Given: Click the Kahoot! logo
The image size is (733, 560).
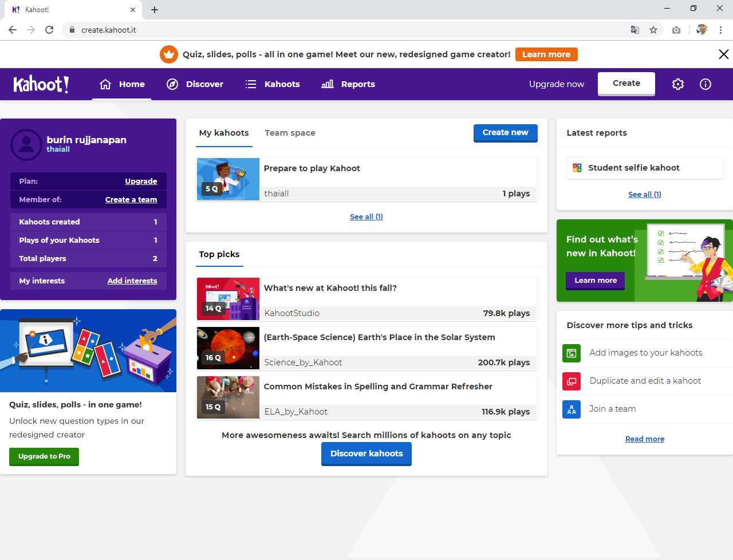Looking at the screenshot, I should click(x=41, y=84).
